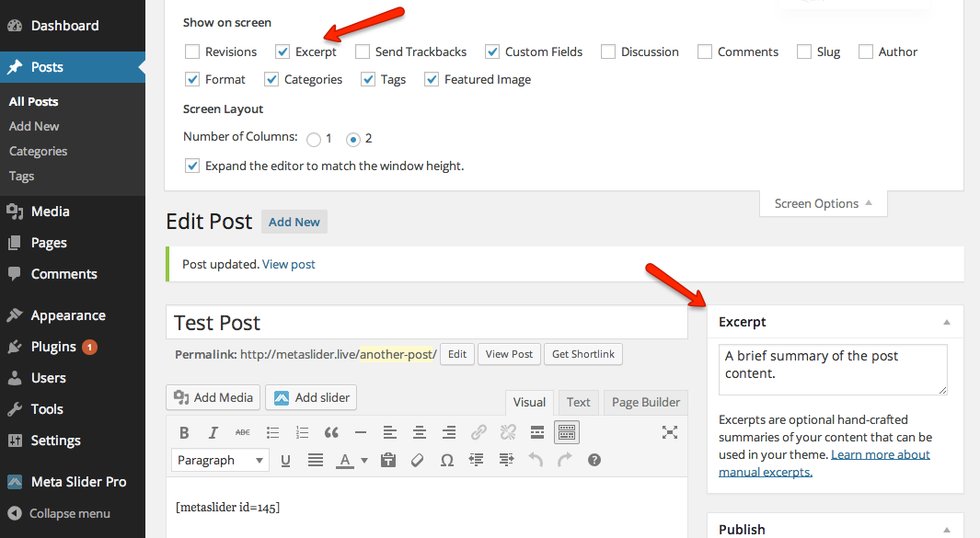This screenshot has width=980, height=538.
Task: Insert a bulleted list
Action: (x=272, y=432)
